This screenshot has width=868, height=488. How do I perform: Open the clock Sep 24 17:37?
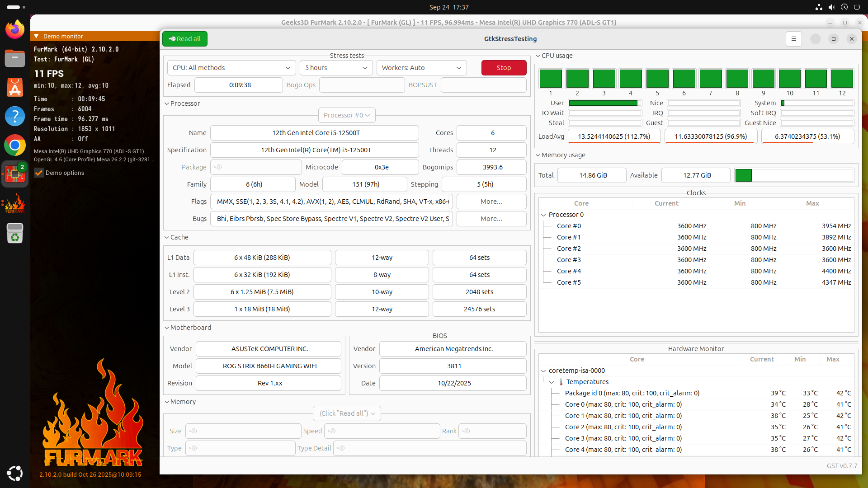tap(448, 7)
